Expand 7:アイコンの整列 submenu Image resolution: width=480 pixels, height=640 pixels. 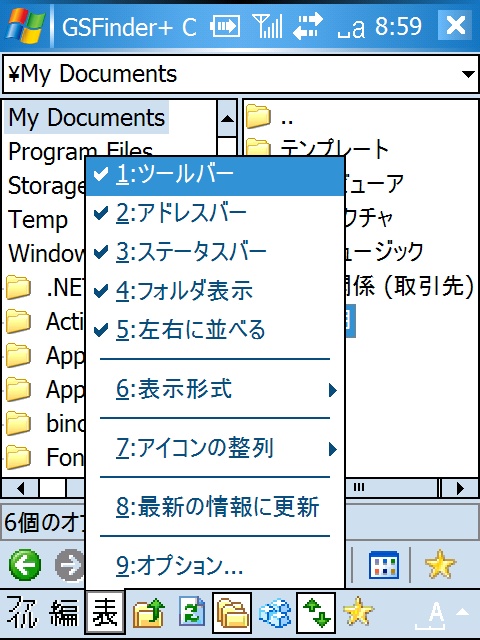(x=215, y=448)
